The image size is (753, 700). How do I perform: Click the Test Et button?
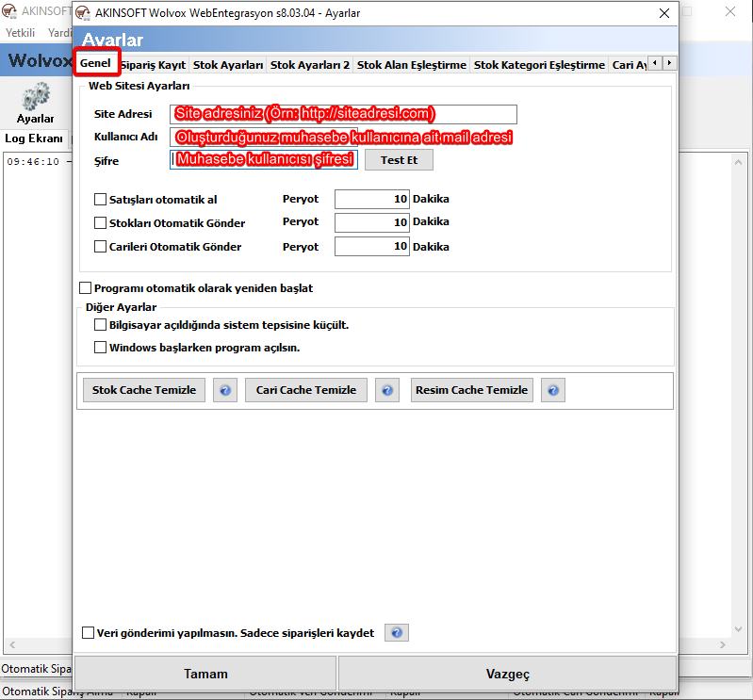click(399, 160)
